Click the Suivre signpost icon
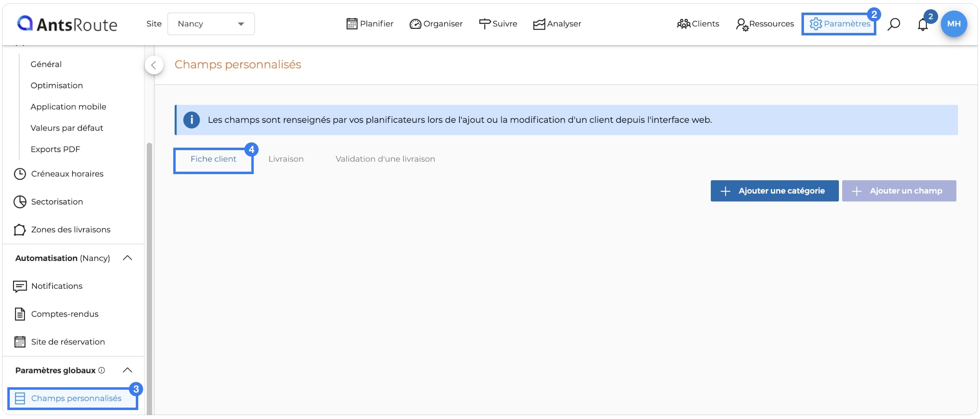The image size is (980, 419). click(485, 24)
